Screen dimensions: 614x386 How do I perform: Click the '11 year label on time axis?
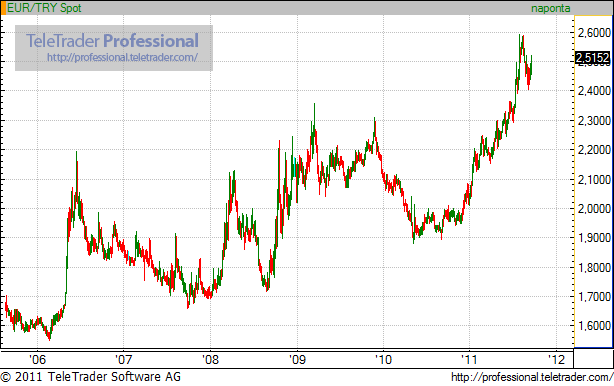coord(470,359)
